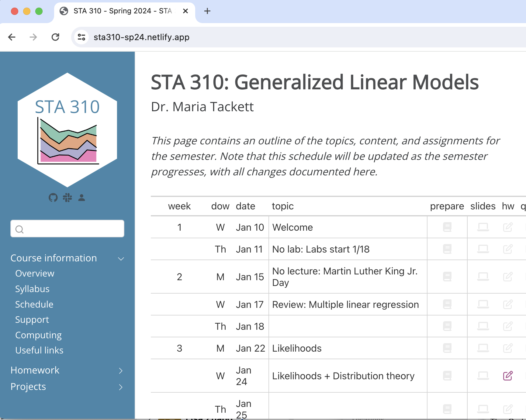This screenshot has height=420, width=526.
Task: Open the pink homework icon on the Jan 24 row
Action: click(x=507, y=376)
